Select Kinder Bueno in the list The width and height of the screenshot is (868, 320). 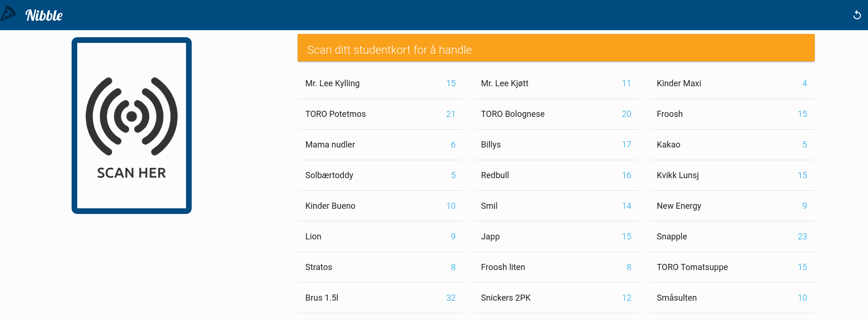coord(380,206)
